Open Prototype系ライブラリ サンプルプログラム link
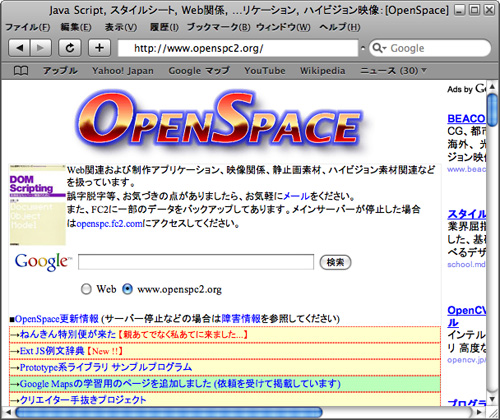Viewport: 500px width, 420px height. coord(106,367)
